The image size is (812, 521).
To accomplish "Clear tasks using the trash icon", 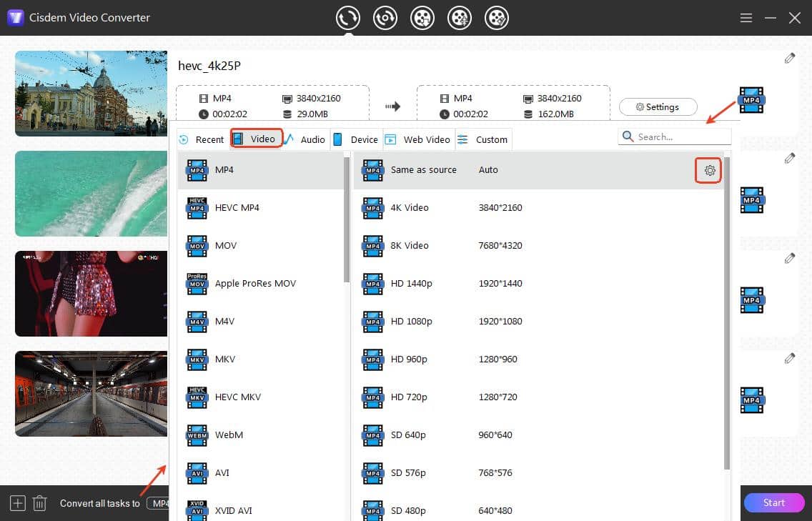I will pos(40,503).
